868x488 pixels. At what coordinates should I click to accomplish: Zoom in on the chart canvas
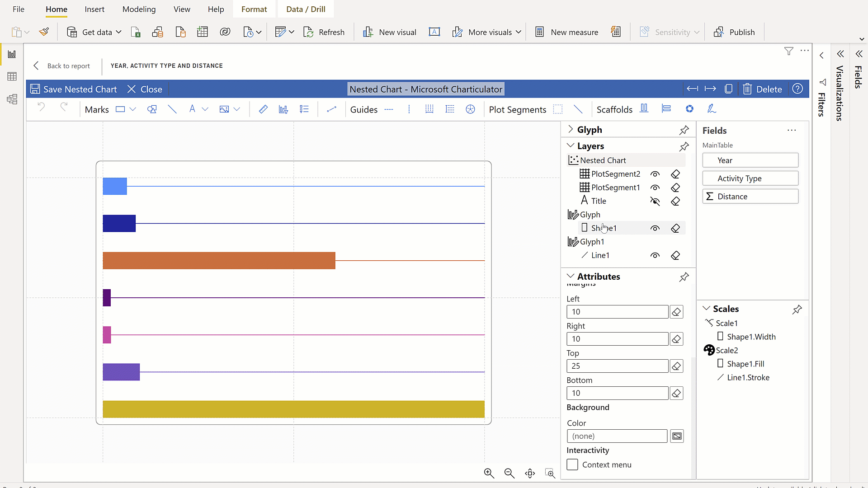pos(489,473)
